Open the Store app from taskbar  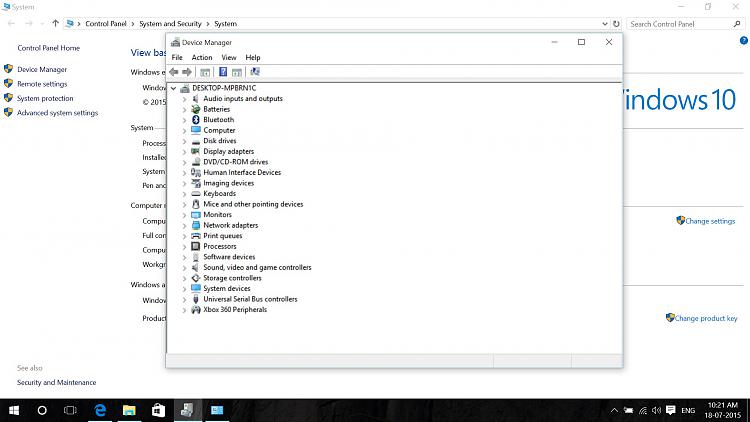(158, 410)
